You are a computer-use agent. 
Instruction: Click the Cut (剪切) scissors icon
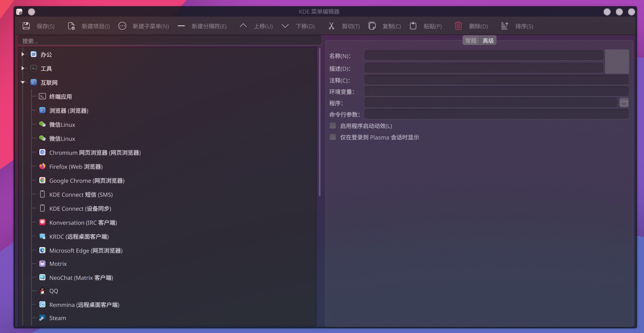click(331, 26)
